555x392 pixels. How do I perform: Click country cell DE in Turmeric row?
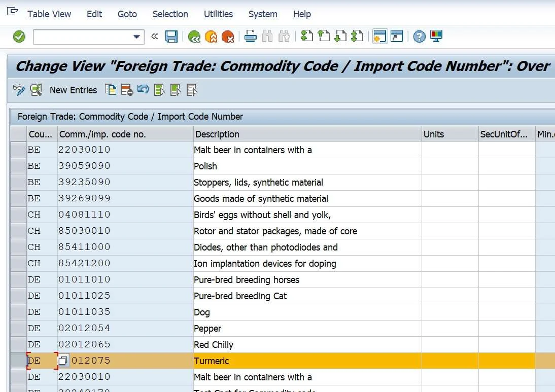(42, 361)
